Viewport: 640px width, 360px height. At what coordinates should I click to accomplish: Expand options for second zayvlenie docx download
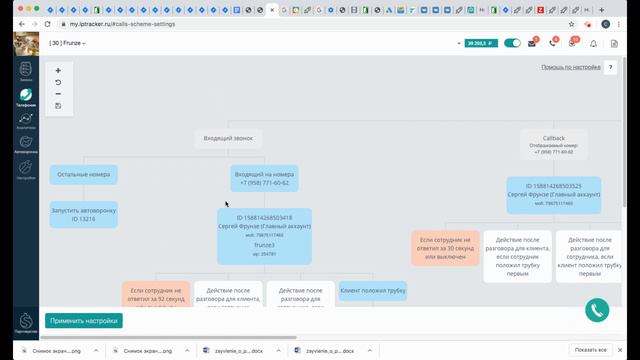pyautogui.click(x=369, y=351)
